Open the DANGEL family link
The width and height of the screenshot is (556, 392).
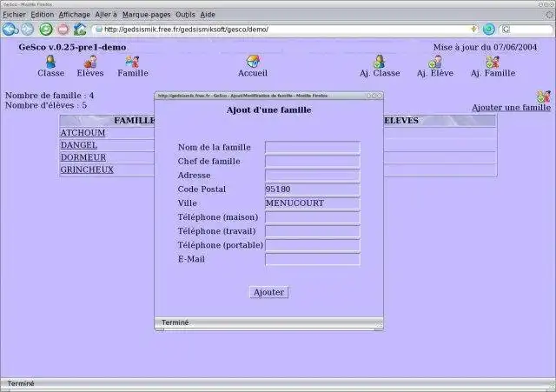[x=79, y=145]
